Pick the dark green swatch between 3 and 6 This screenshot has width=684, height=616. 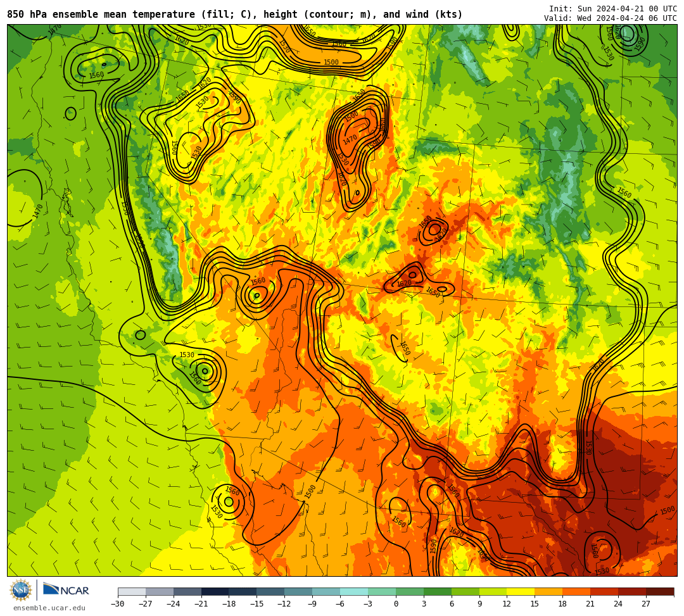tap(438, 591)
